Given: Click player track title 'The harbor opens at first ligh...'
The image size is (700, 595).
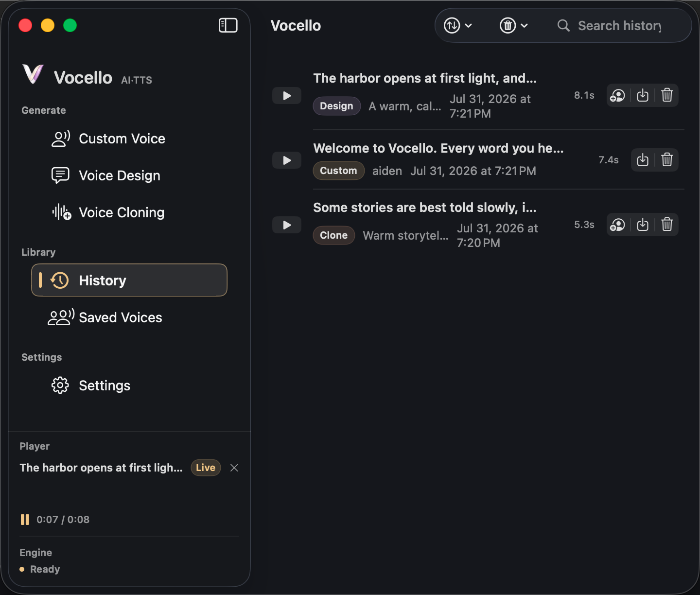Looking at the screenshot, I should (x=101, y=468).
